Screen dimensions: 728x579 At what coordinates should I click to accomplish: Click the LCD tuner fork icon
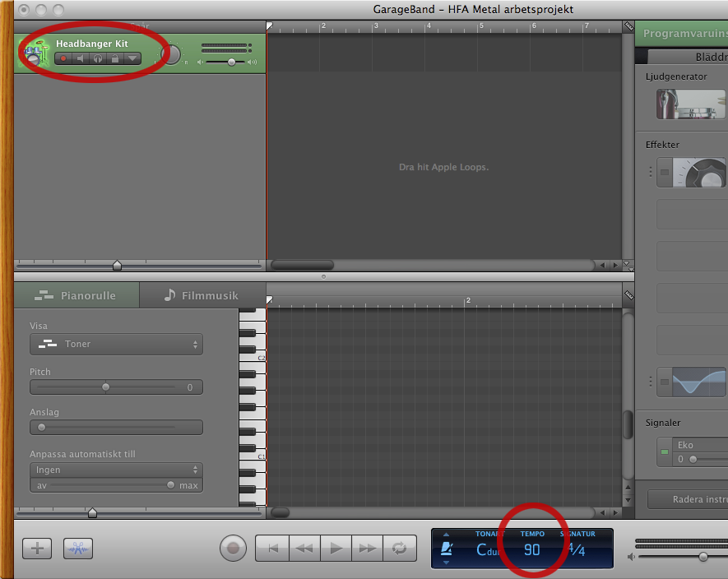tap(446, 549)
